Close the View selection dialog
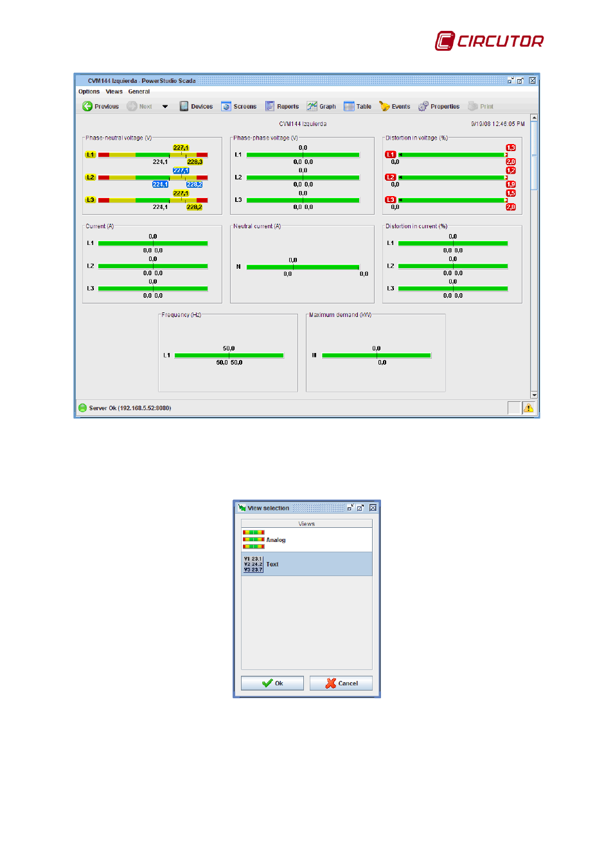The width and height of the screenshot is (613, 868). [373, 508]
